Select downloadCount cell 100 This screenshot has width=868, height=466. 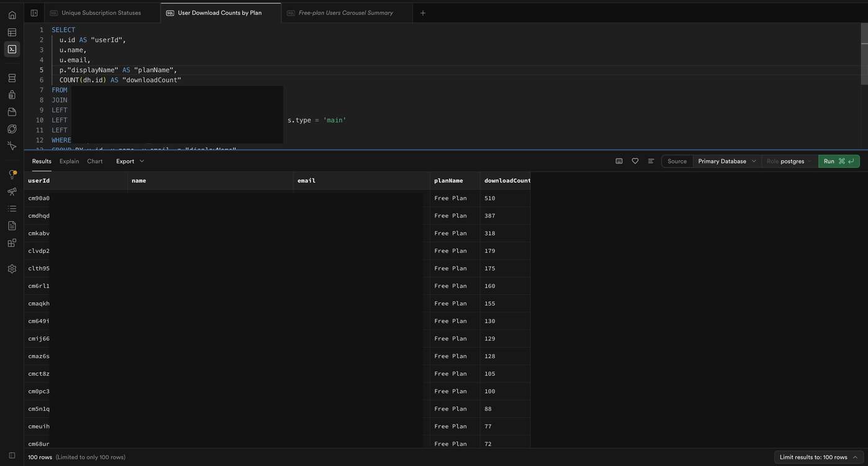pyautogui.click(x=505, y=391)
